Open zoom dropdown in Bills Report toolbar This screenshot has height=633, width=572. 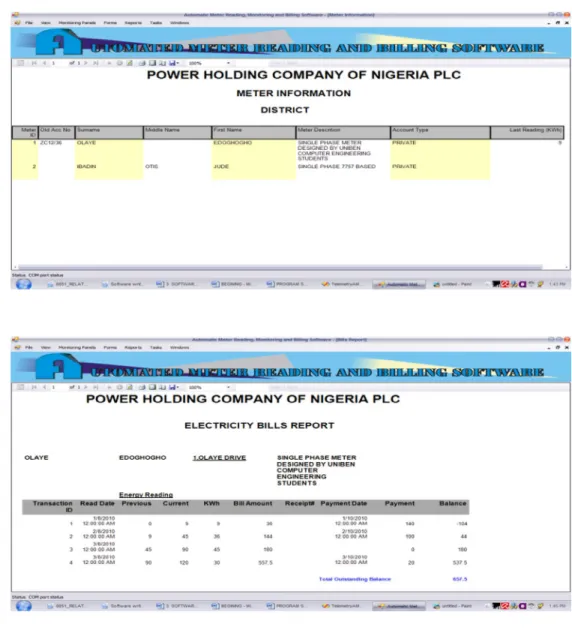[x=210, y=388]
